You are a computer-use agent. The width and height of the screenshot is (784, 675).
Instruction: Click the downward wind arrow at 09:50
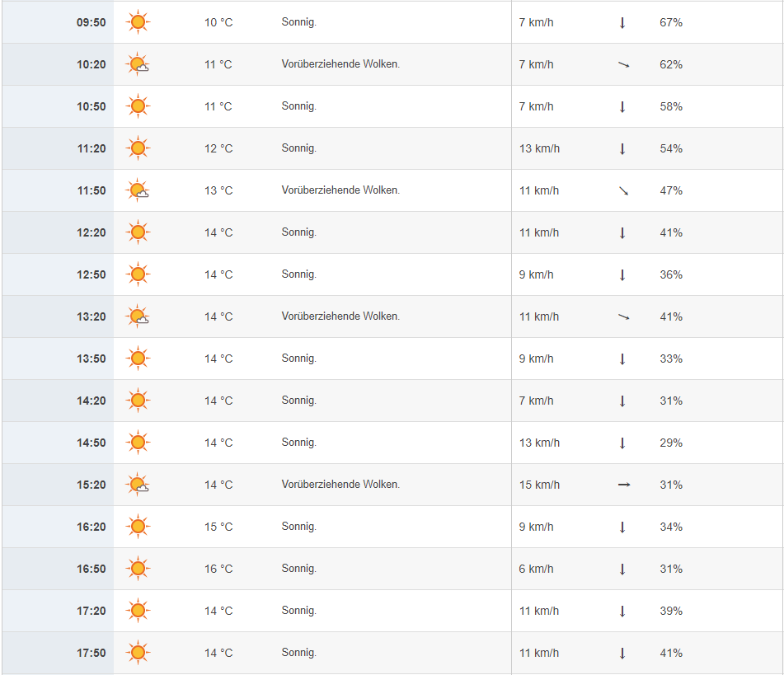pyautogui.click(x=622, y=22)
